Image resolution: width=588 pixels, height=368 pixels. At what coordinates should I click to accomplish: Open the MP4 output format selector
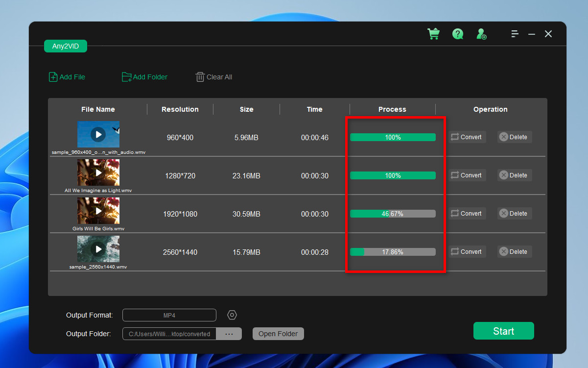(x=169, y=315)
